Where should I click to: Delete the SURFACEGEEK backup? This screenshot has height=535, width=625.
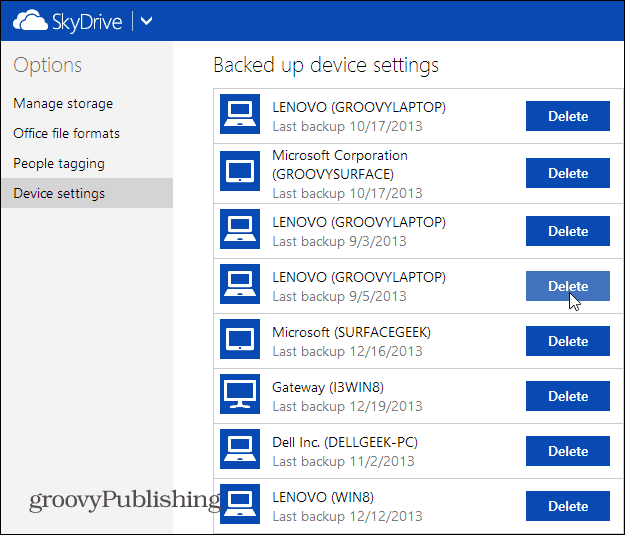click(568, 341)
